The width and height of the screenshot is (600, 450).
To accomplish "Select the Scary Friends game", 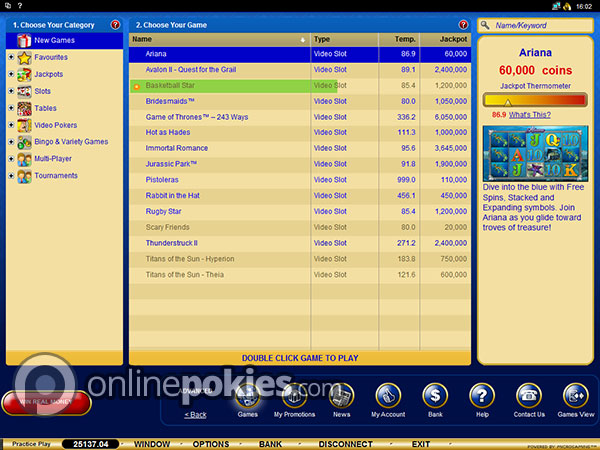I will click(300, 227).
